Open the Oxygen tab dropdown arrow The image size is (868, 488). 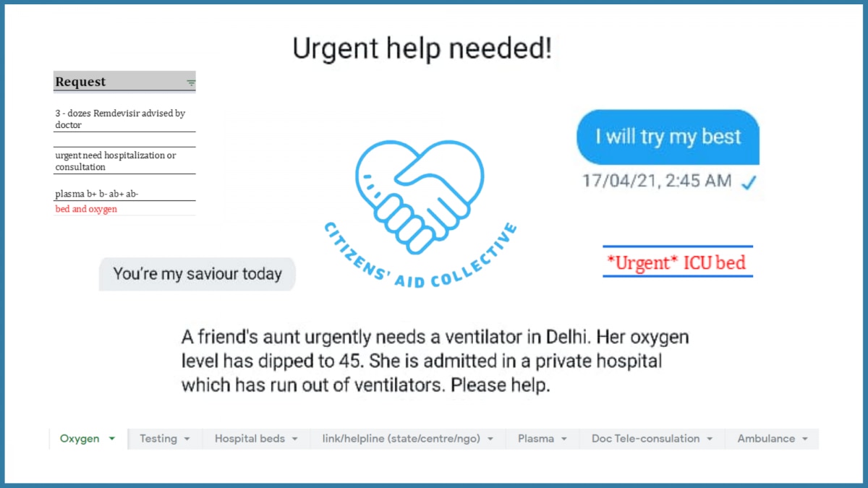[x=111, y=439]
